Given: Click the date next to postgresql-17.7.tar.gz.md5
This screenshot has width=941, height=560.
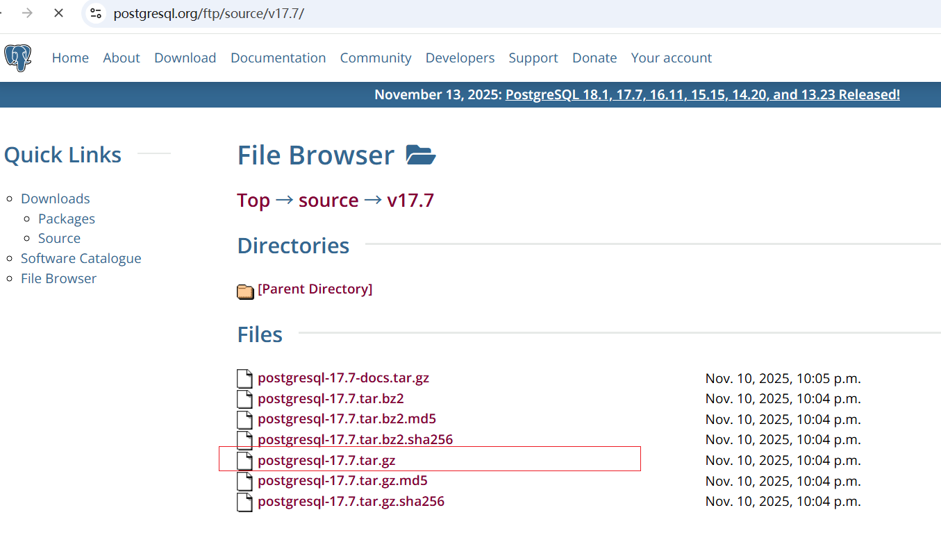Looking at the screenshot, I should point(783,480).
